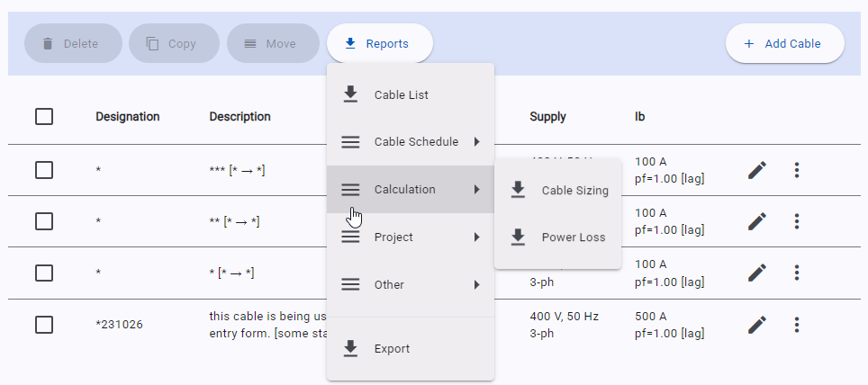Open the Other submenu
The image size is (868, 385).
tap(411, 284)
